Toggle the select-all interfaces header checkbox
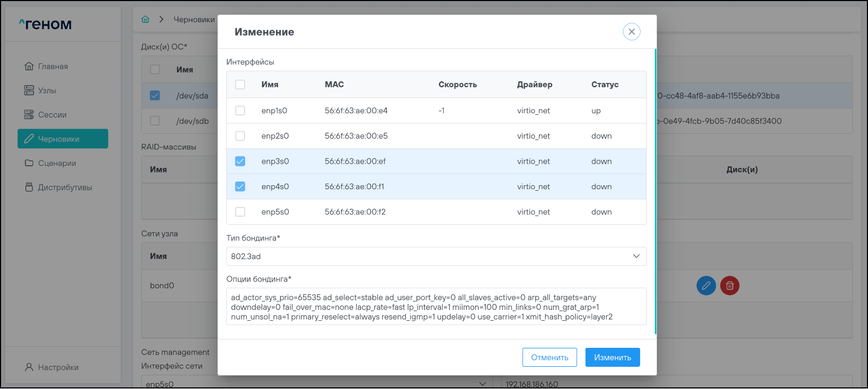The image size is (868, 389). tap(240, 85)
